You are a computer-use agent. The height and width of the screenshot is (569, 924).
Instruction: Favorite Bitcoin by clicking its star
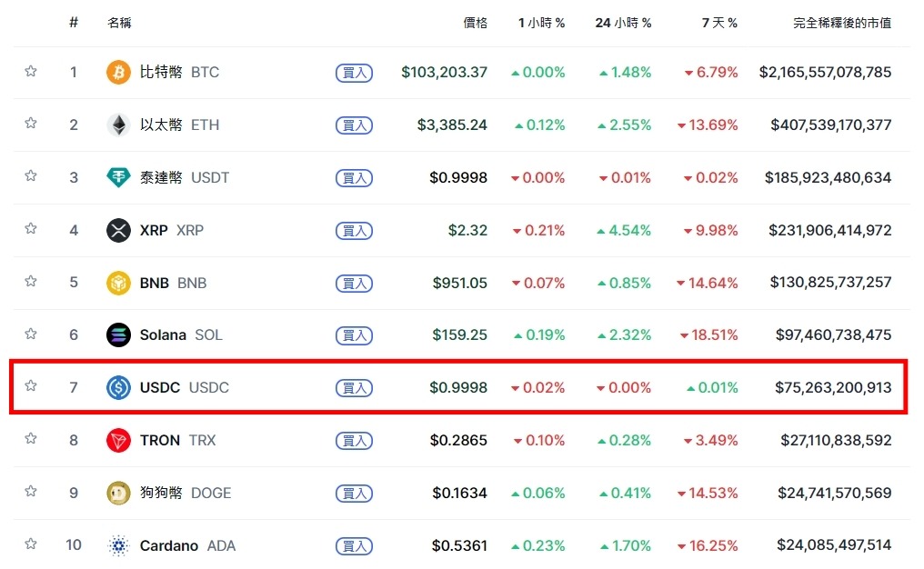[x=31, y=73]
